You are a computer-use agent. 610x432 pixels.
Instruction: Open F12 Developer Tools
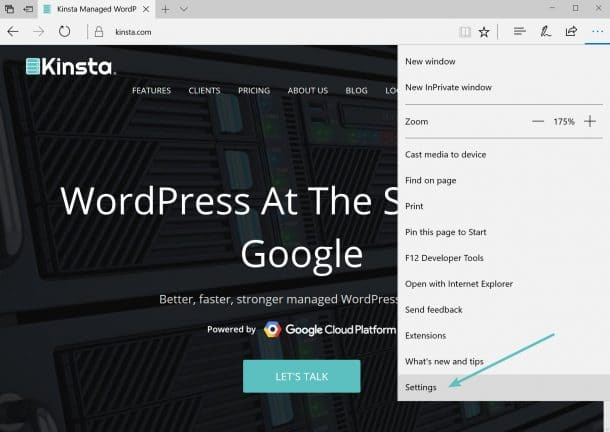[446, 258]
